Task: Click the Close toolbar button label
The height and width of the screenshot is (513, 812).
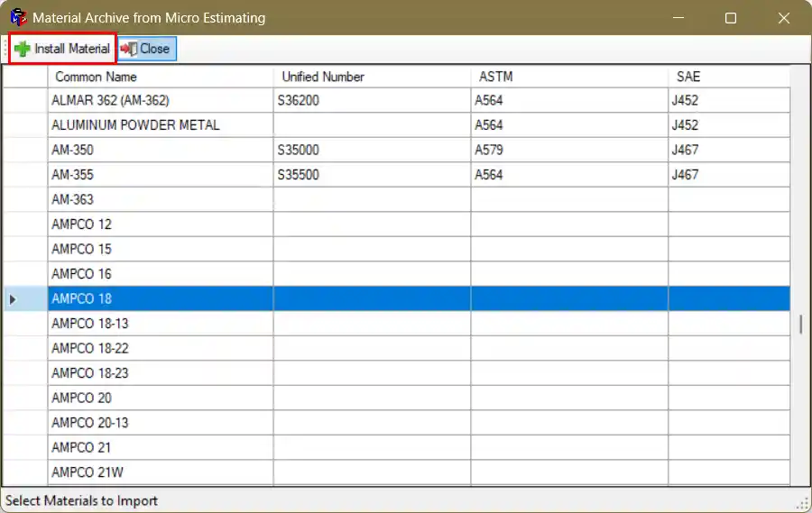Action: click(154, 49)
